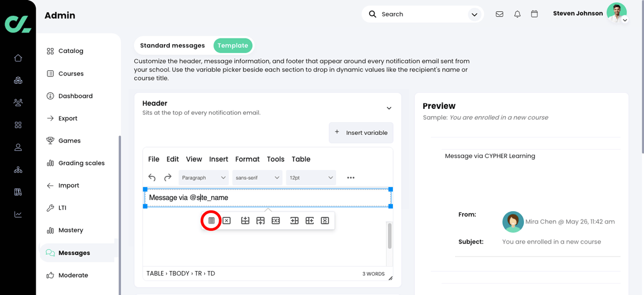Delete the current table row
This screenshot has width=644, height=295.
276,221
